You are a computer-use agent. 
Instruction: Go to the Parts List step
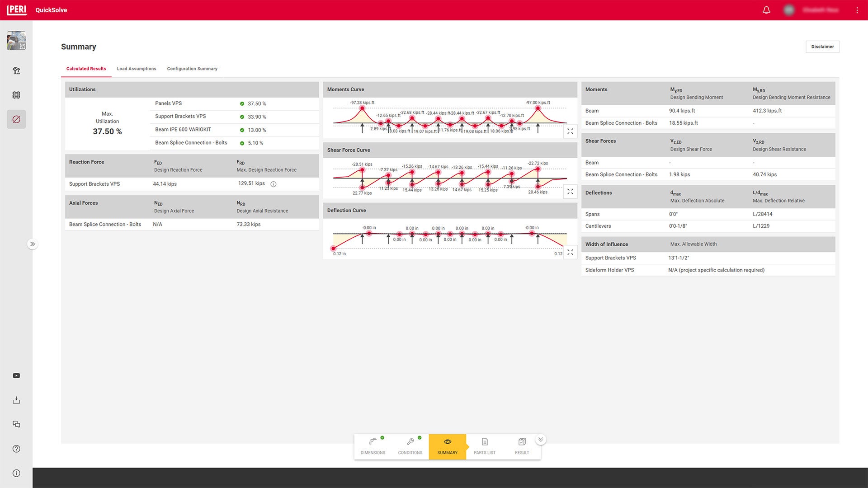click(x=485, y=446)
